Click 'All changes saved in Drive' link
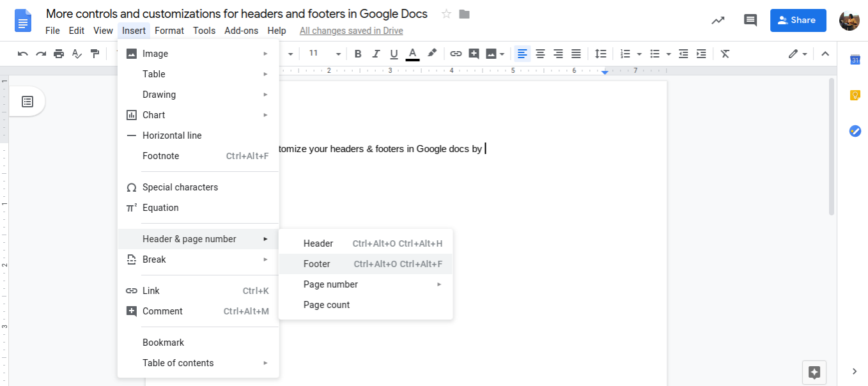This screenshot has width=868, height=386. (x=351, y=31)
